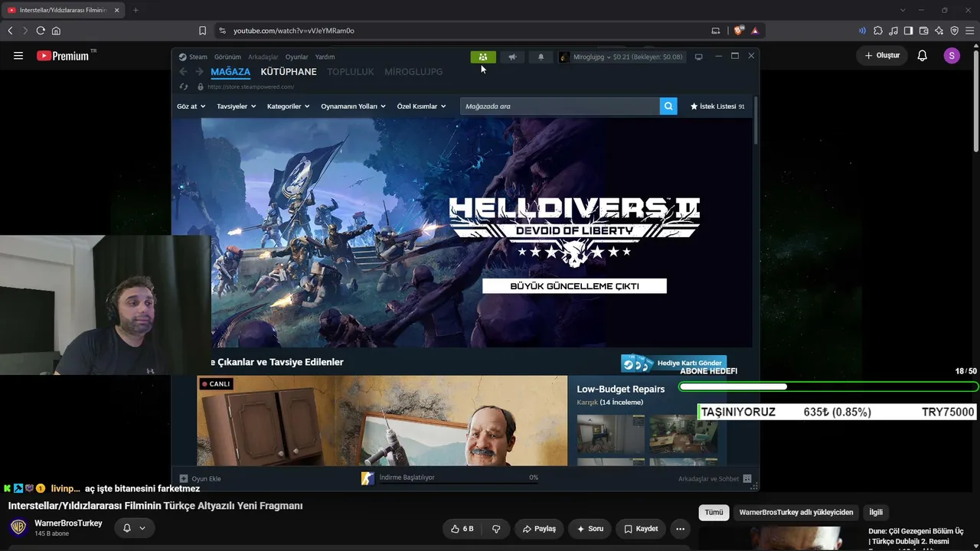Image resolution: width=980 pixels, height=551 pixels.
Task: Click the Steam Big Picture mode icon
Action: pyautogui.click(x=698, y=57)
